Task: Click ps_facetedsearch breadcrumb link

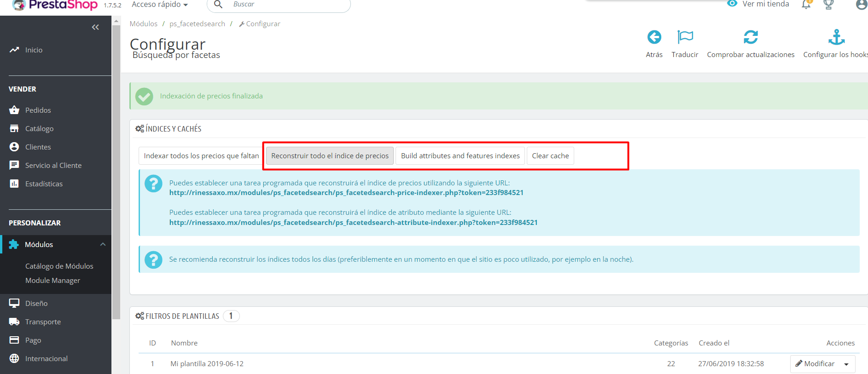Action: click(197, 23)
